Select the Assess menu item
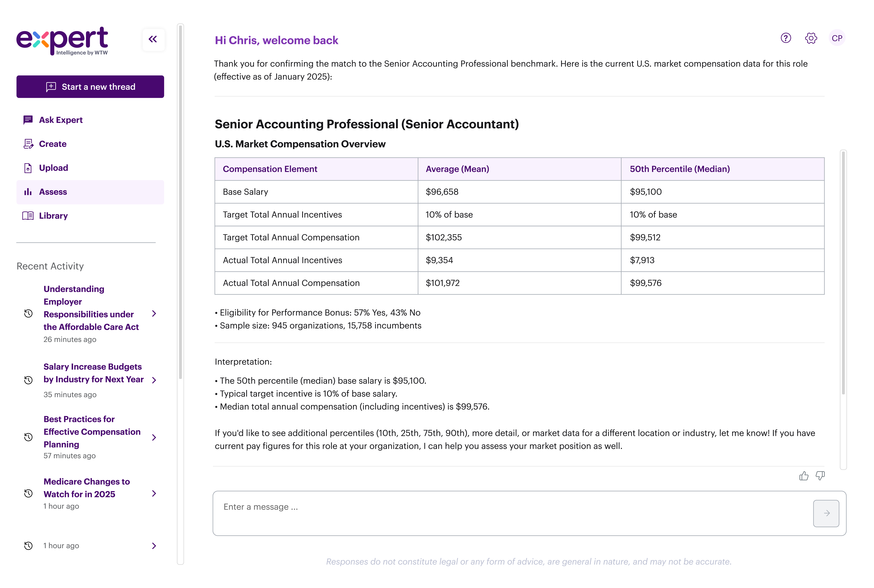874x588 pixels. tap(53, 192)
